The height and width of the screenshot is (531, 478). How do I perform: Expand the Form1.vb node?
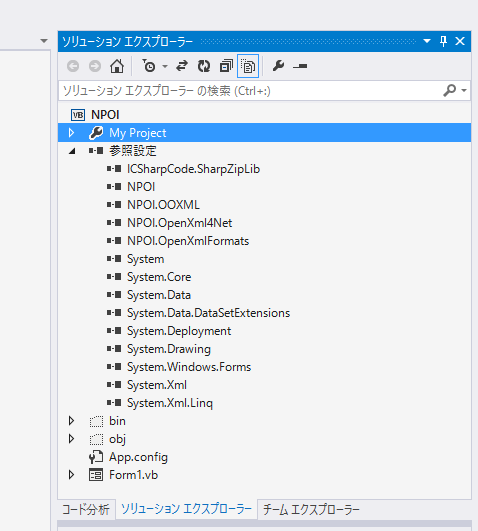click(71, 475)
